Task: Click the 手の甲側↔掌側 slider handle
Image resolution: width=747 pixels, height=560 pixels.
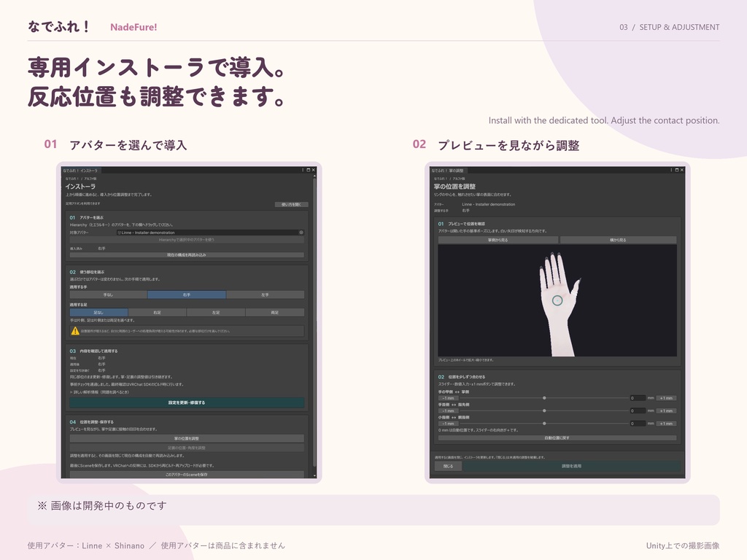Action: 544,398
